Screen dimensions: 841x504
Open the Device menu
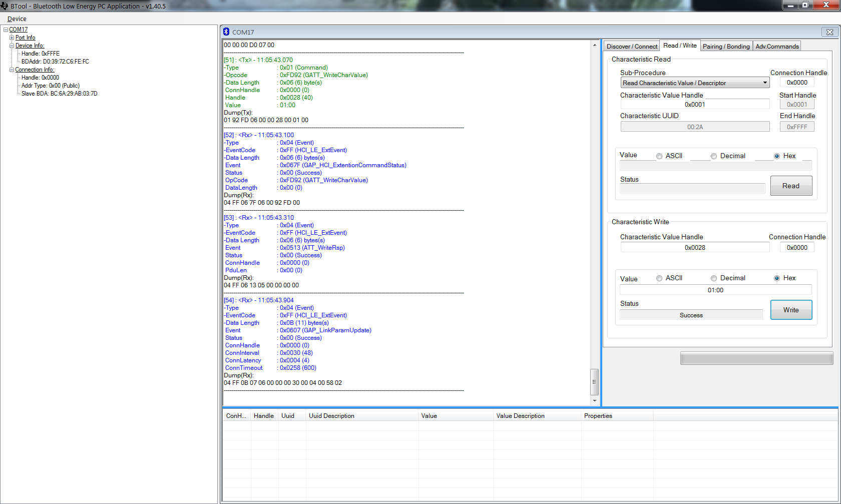(17, 19)
